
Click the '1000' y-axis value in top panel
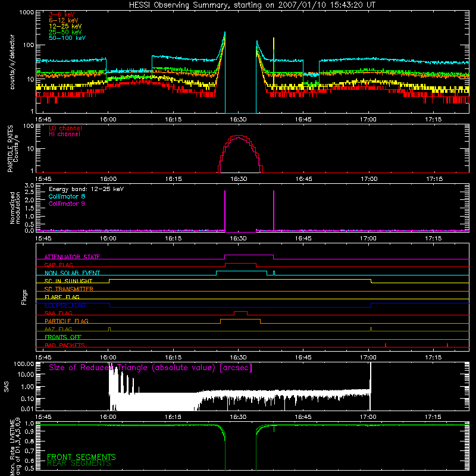tap(27, 12)
